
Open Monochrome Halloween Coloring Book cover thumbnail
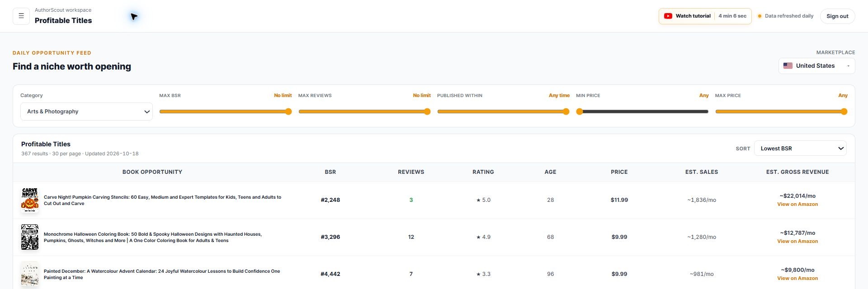pyautogui.click(x=30, y=237)
